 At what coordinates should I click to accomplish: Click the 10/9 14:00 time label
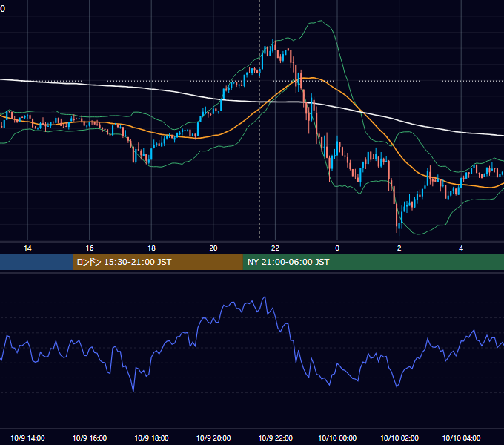point(27,438)
